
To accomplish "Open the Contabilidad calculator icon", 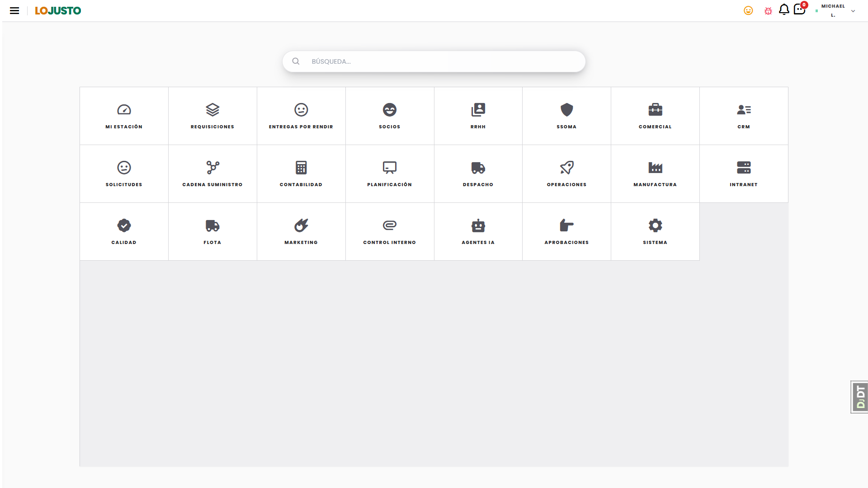I will tap(301, 168).
